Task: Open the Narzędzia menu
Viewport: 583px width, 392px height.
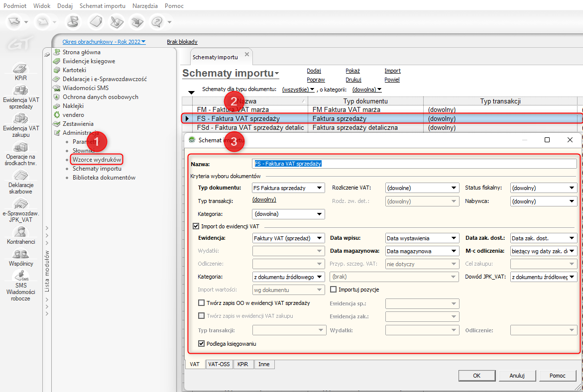Action: tap(145, 6)
